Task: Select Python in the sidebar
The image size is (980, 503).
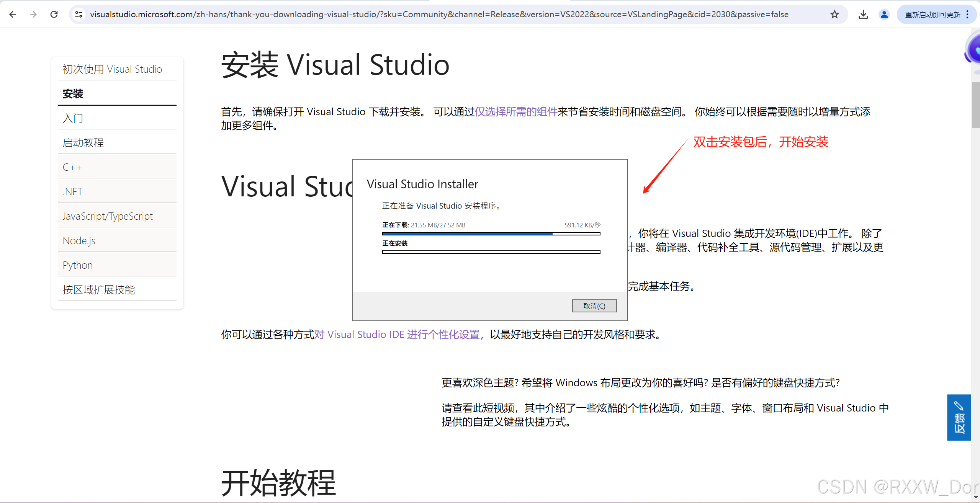Action: [x=78, y=265]
